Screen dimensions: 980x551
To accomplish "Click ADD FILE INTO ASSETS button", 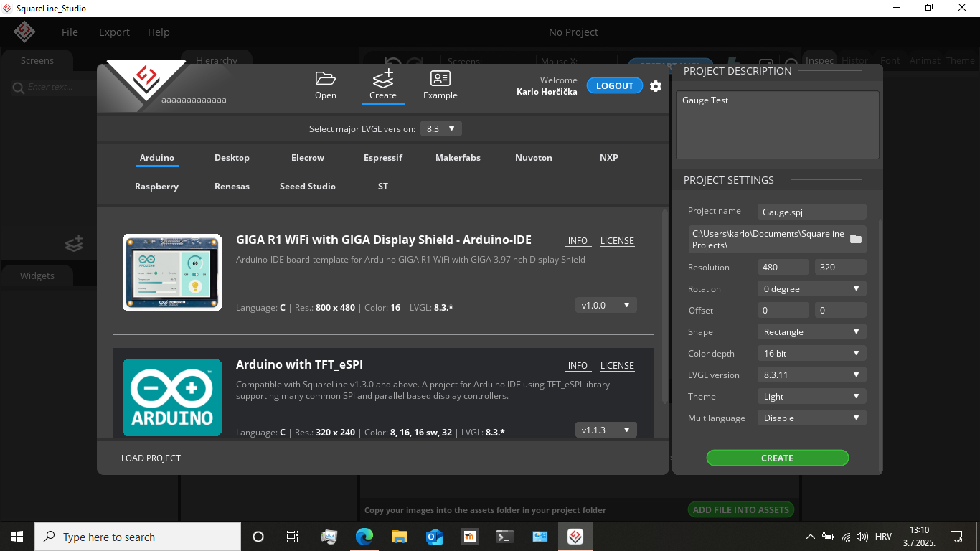I will (741, 509).
